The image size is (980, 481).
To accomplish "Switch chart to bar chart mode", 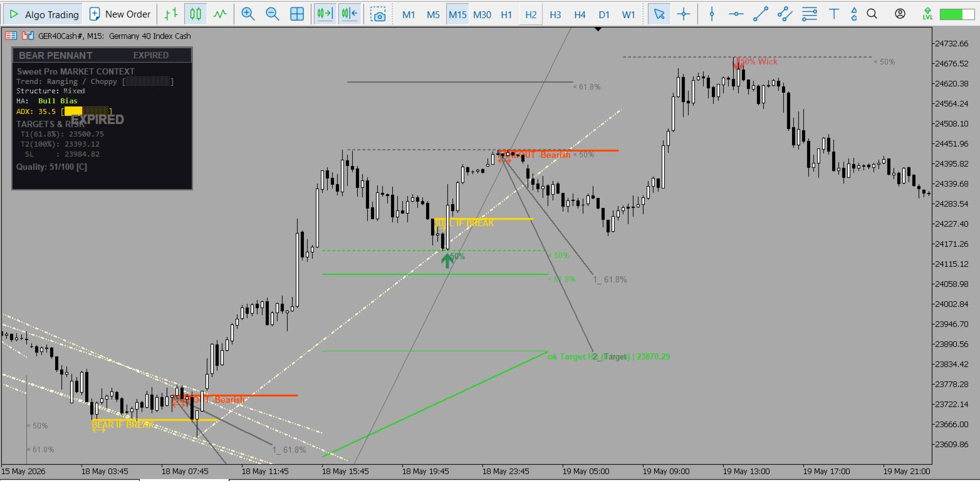I will tap(170, 14).
